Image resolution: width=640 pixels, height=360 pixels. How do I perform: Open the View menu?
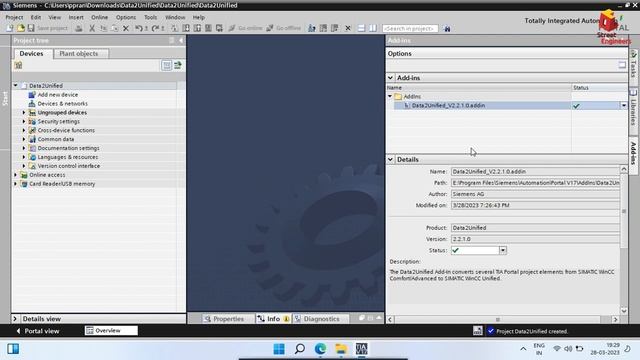(x=55, y=18)
